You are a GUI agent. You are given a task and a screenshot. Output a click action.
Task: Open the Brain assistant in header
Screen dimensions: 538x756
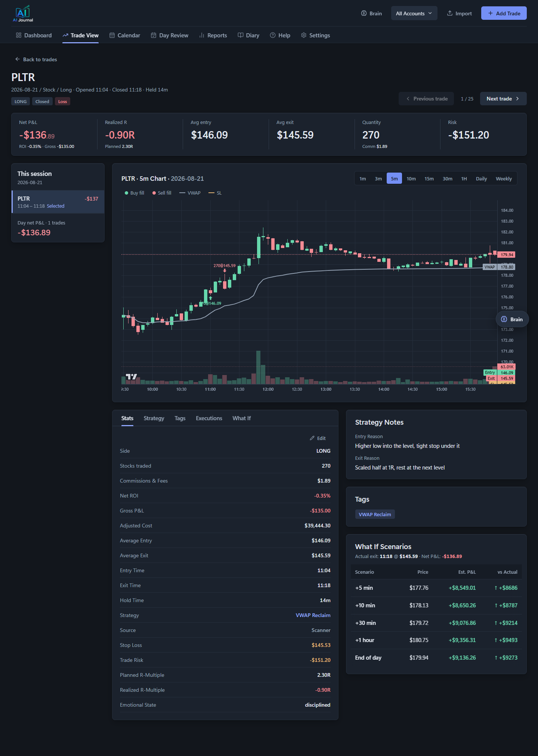[371, 13]
